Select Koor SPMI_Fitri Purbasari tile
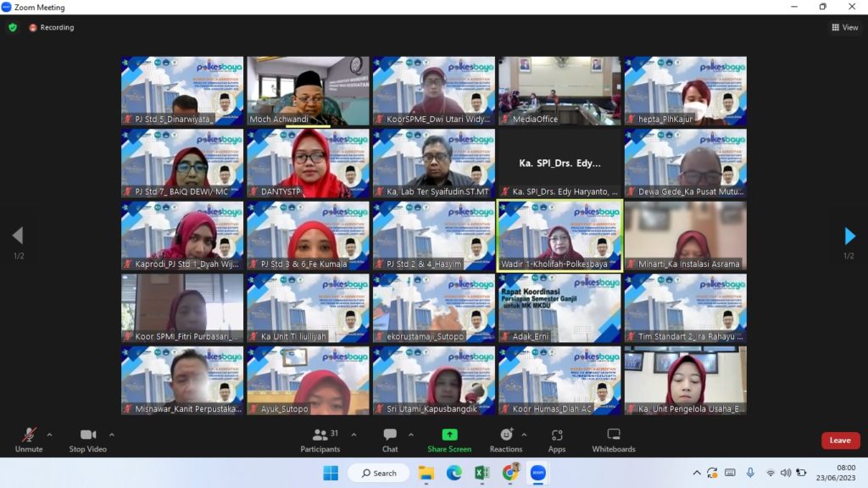868x488 pixels. tap(182, 308)
